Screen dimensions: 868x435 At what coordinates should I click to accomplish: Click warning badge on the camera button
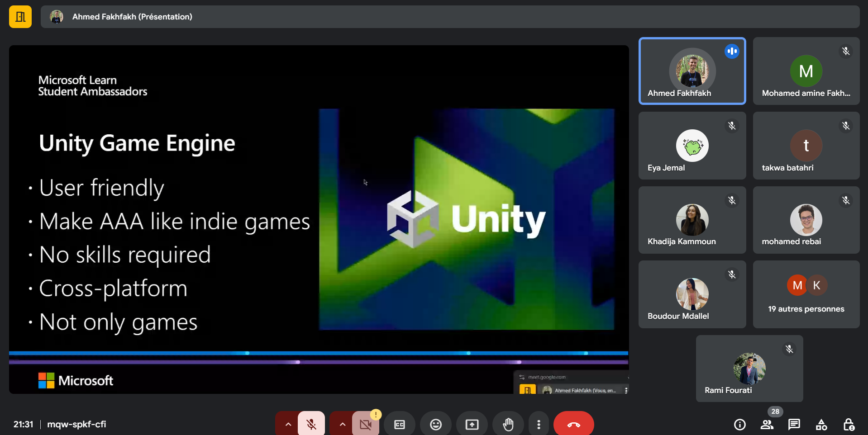point(376,414)
